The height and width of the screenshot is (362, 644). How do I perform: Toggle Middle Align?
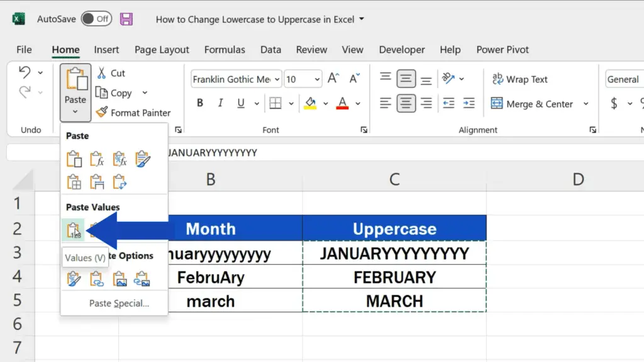[x=406, y=79]
